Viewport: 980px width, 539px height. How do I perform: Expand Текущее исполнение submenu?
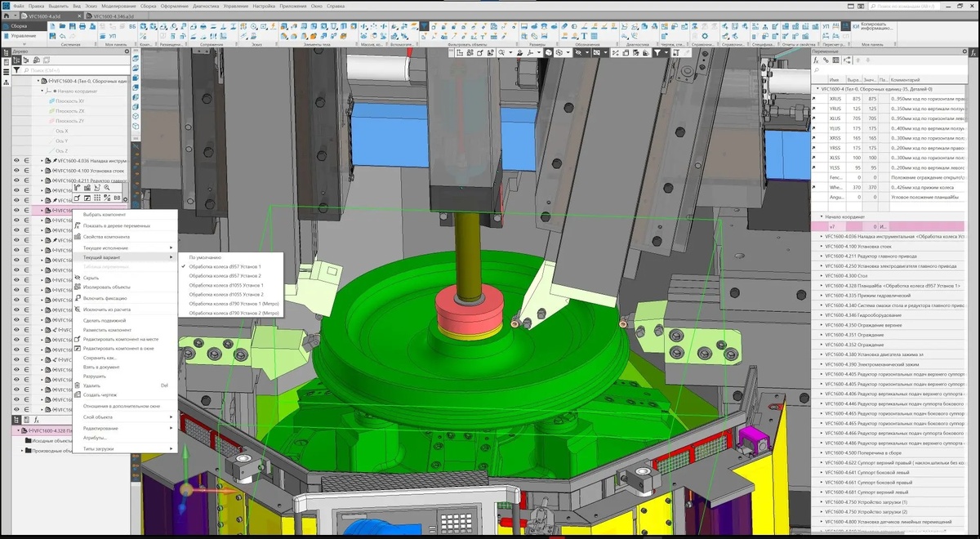[124, 247]
